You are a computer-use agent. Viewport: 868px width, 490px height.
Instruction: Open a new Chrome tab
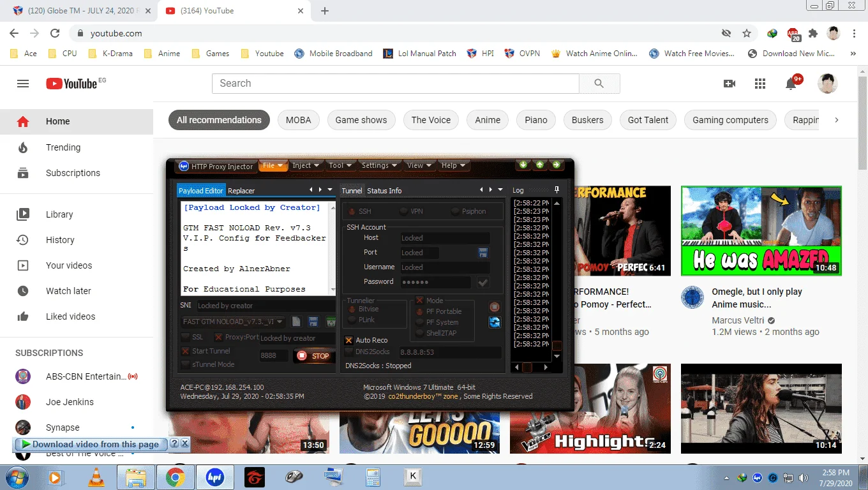[x=325, y=11]
